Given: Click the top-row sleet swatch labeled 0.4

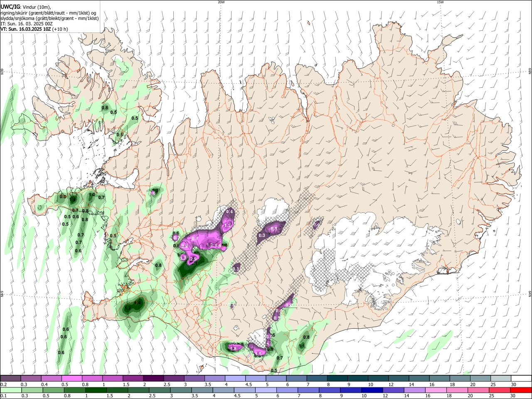Looking at the screenshot, I should click(51, 379).
